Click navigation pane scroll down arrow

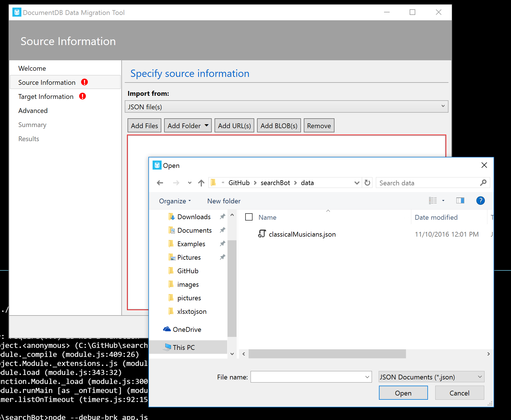click(x=232, y=354)
